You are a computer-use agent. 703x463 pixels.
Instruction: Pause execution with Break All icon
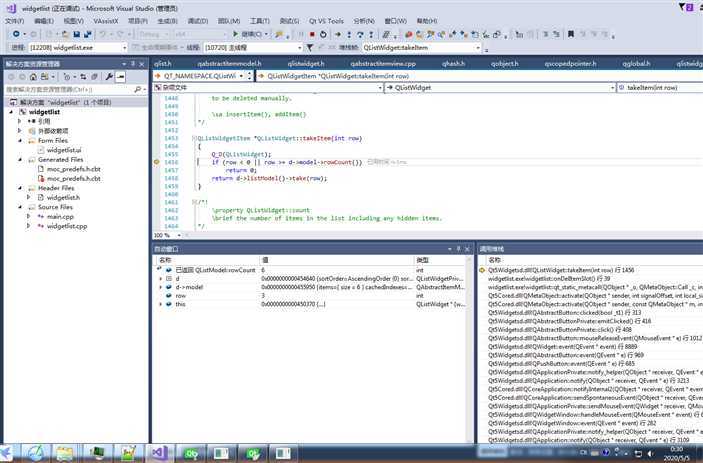[x=301, y=34]
